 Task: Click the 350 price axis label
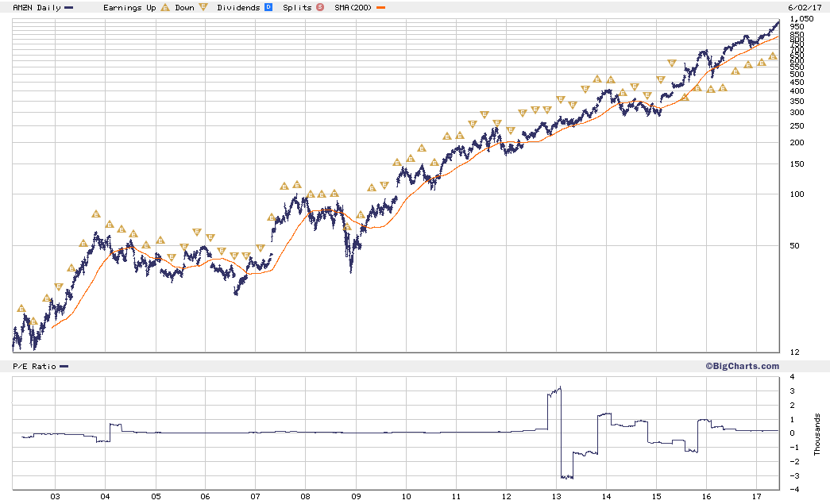[797, 102]
